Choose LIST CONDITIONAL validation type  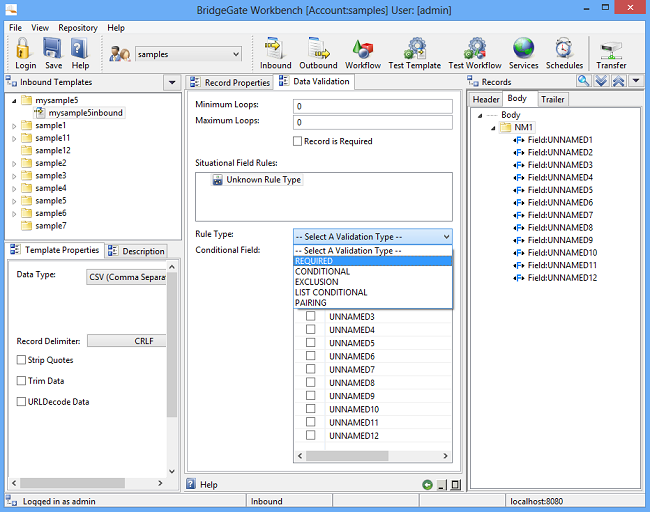(373, 292)
